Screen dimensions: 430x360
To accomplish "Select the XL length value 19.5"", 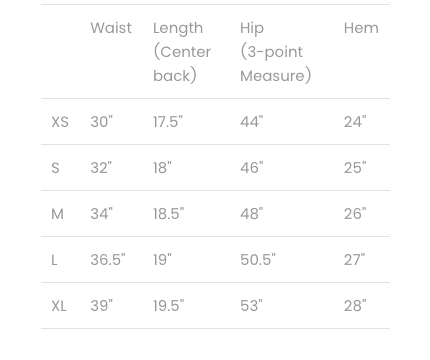I will tap(169, 306).
